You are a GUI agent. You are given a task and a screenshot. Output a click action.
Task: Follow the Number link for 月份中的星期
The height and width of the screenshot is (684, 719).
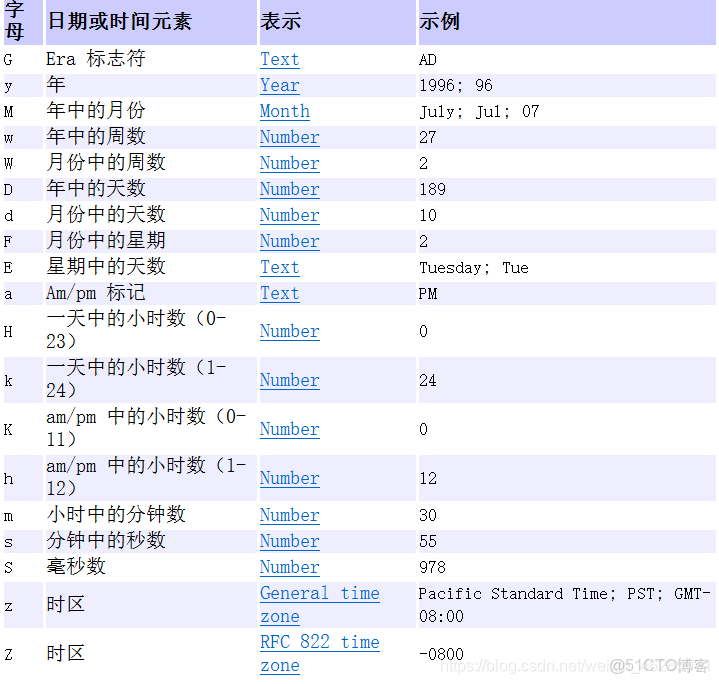tap(290, 241)
